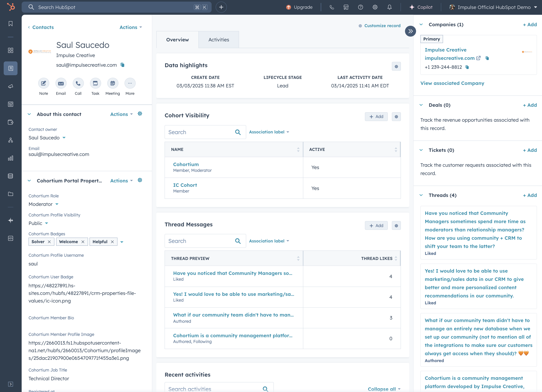
Task: Click the Cohort Visibility search field
Action: click(205, 132)
